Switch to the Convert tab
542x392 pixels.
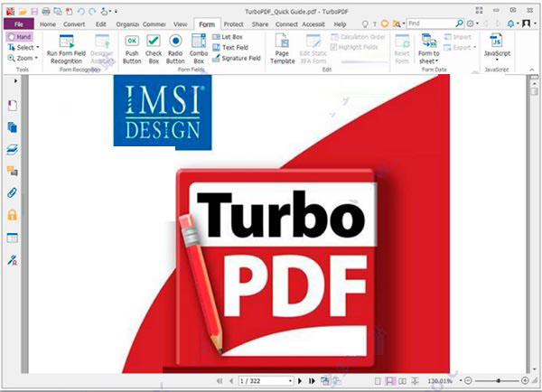pyautogui.click(x=74, y=24)
